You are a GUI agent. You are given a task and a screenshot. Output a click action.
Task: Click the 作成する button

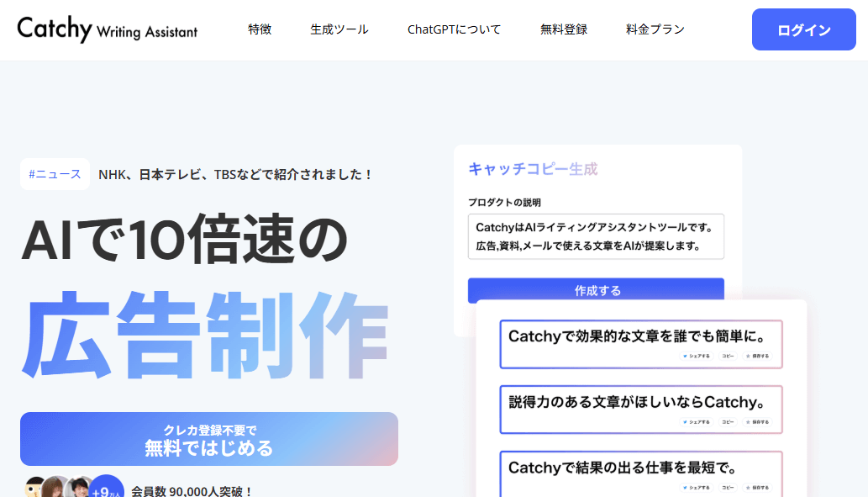[596, 290]
